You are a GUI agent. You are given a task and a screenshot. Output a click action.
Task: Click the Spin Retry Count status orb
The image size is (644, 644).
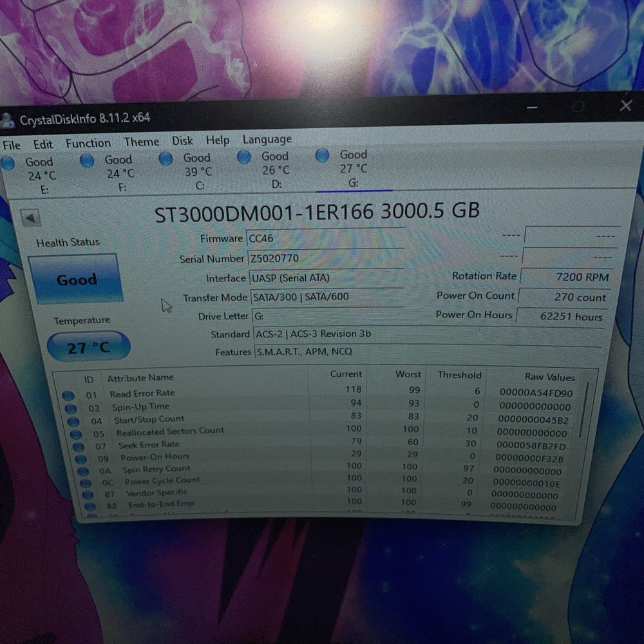tap(83, 471)
